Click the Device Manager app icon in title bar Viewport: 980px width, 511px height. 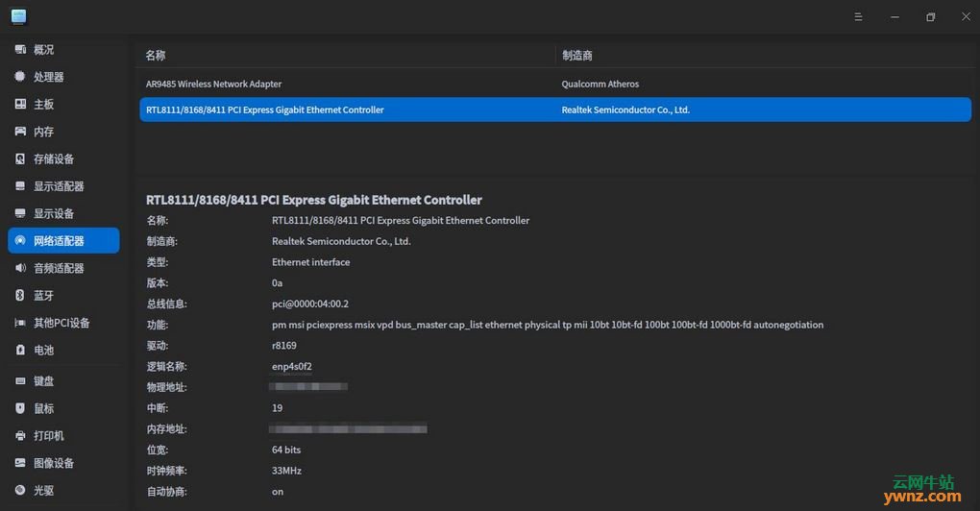pos(19,17)
